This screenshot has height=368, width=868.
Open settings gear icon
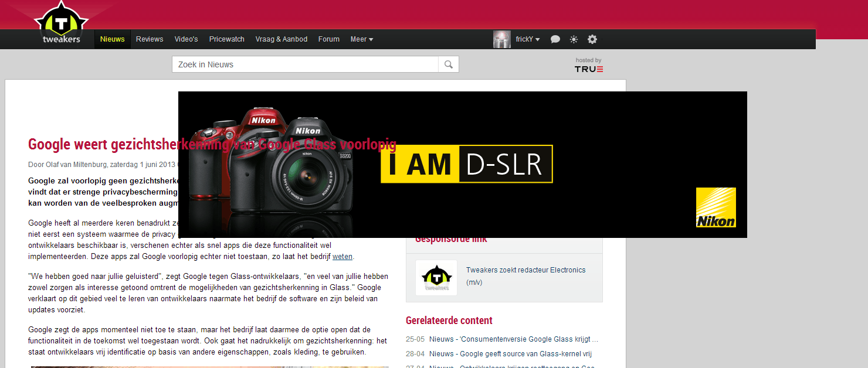coord(592,39)
